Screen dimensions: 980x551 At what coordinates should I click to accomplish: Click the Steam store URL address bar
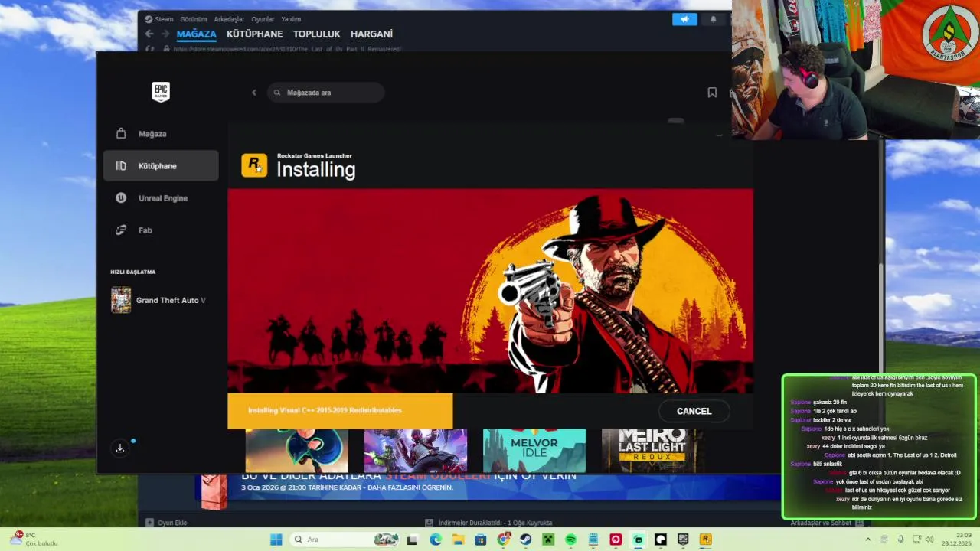(x=287, y=49)
